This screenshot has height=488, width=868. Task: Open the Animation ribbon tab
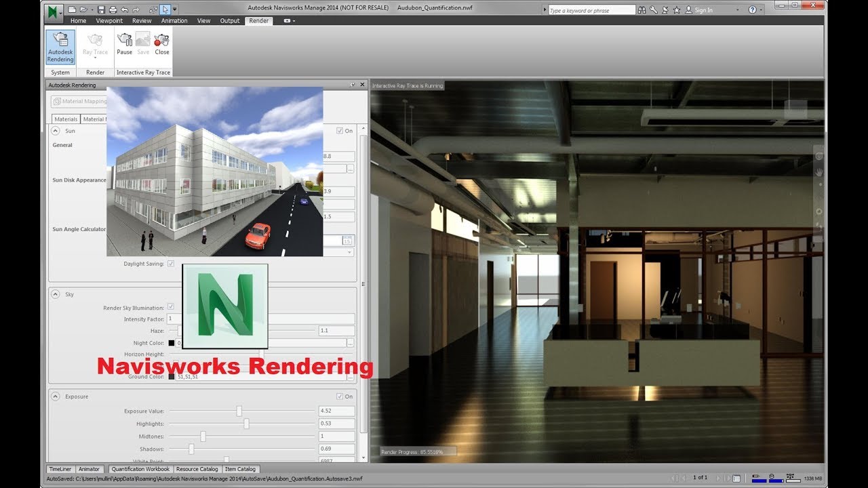[174, 21]
